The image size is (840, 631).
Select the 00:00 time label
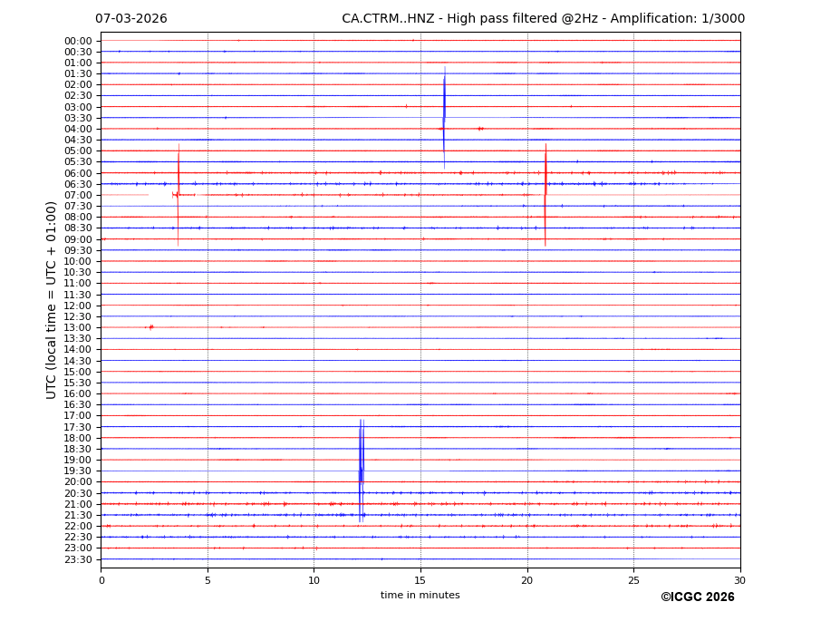(78, 41)
